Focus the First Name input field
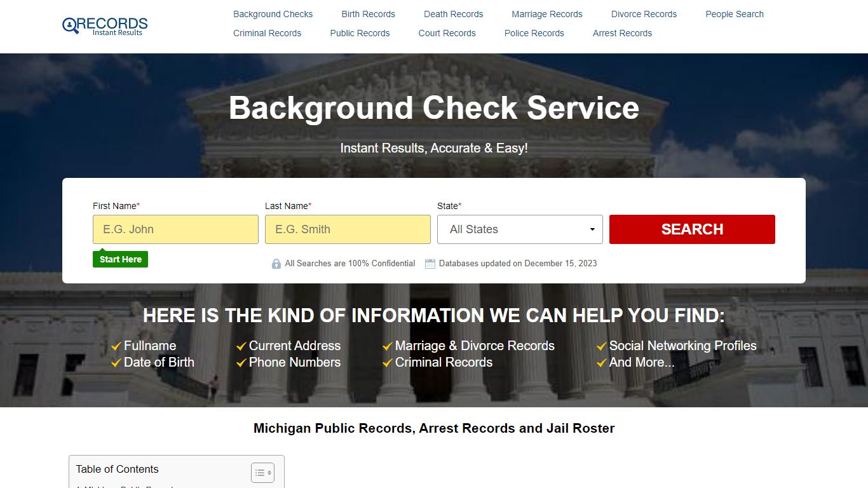The width and height of the screenshot is (868, 488). coord(175,229)
